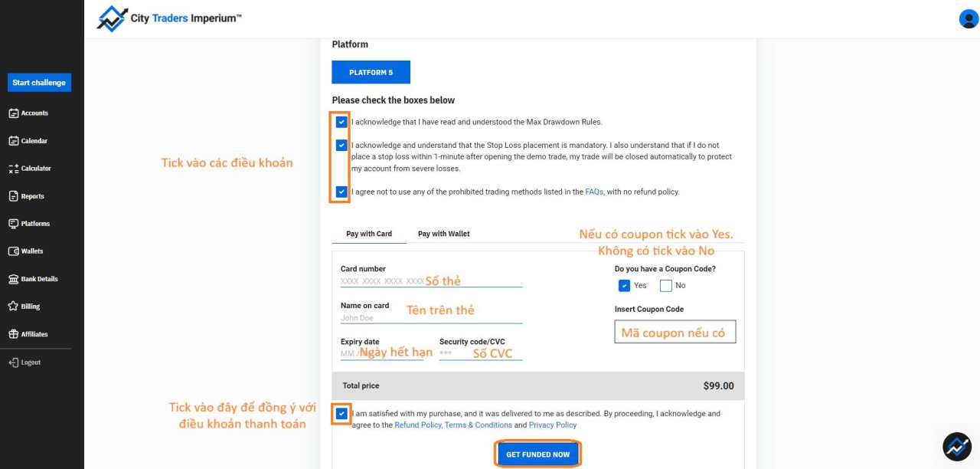Open the floating chat widget icon
Screen dimensions: 980x469
click(x=957, y=447)
